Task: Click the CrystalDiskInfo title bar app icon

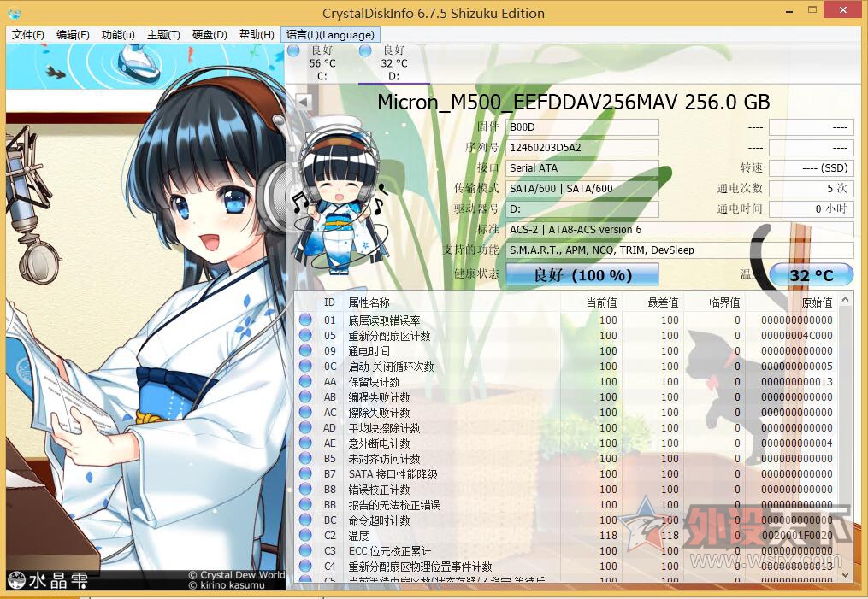Action: point(15,13)
